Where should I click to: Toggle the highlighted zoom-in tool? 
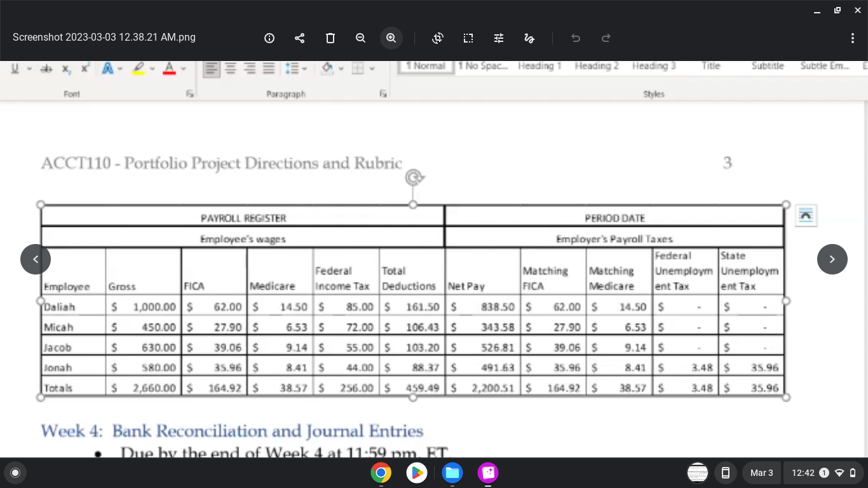(391, 38)
